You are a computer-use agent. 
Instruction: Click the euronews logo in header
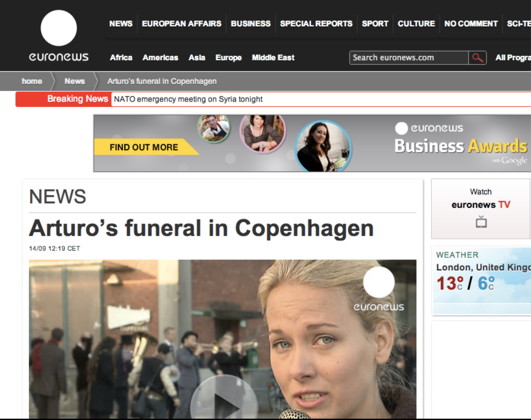click(x=59, y=36)
